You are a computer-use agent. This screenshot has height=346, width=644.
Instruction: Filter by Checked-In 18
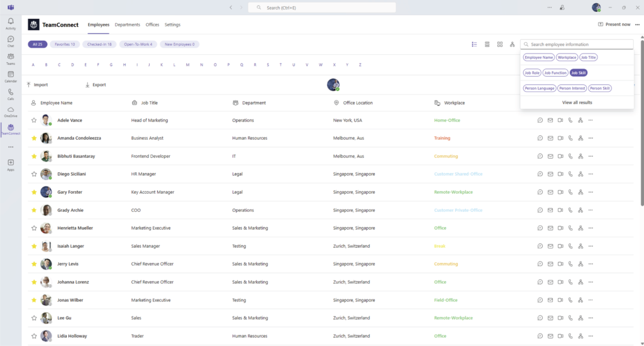(99, 45)
